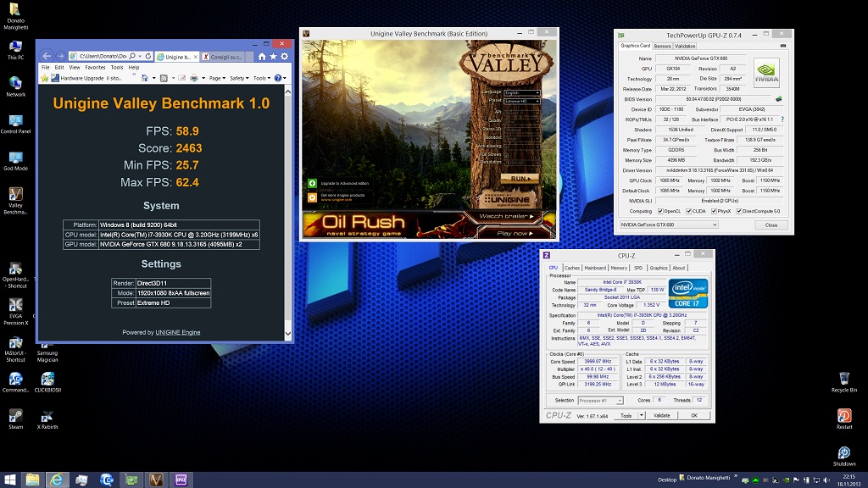The width and height of the screenshot is (868, 488).
Task: Click Read mail icon in IE
Action: click(x=181, y=78)
